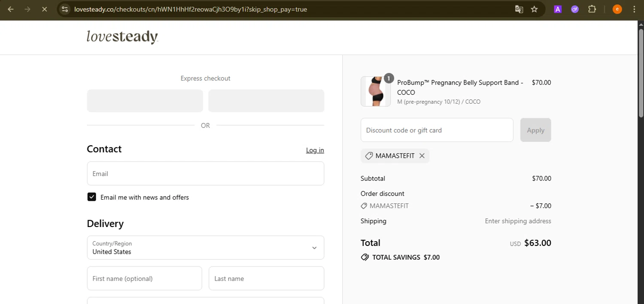Click the second express checkout button

[266, 101]
